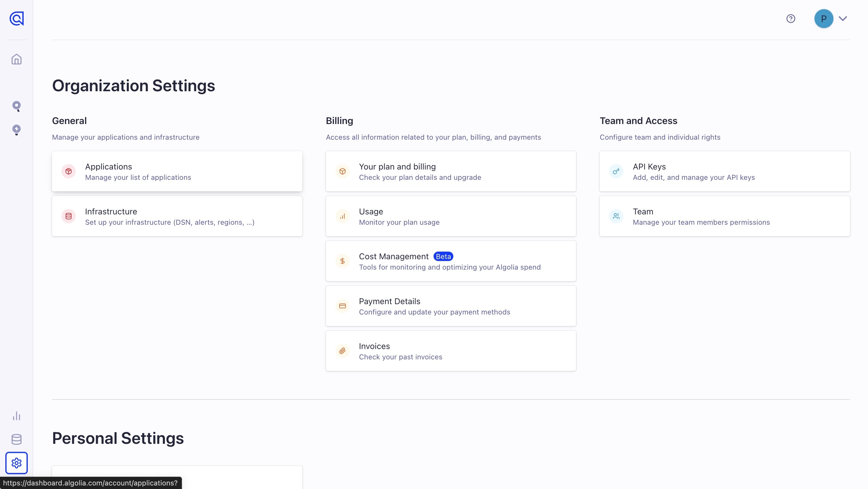The width and height of the screenshot is (868, 489).
Task: Open the Home icon in sidebar
Action: pos(17,59)
